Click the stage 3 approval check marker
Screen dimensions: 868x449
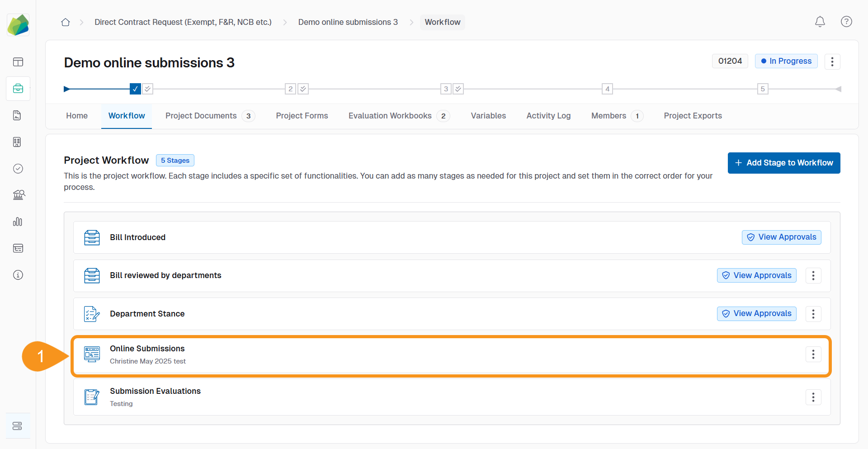click(x=458, y=89)
